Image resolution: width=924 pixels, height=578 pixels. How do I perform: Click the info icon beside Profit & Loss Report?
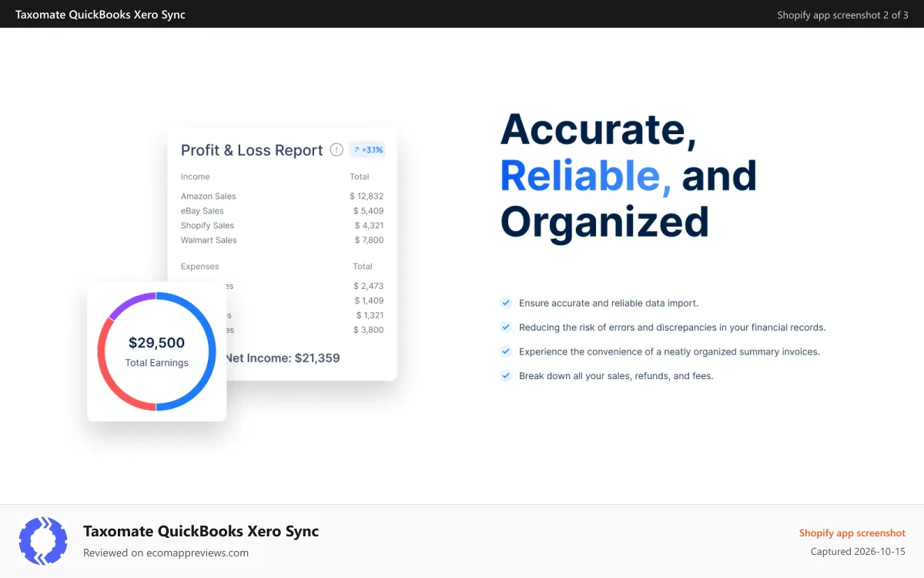click(336, 150)
